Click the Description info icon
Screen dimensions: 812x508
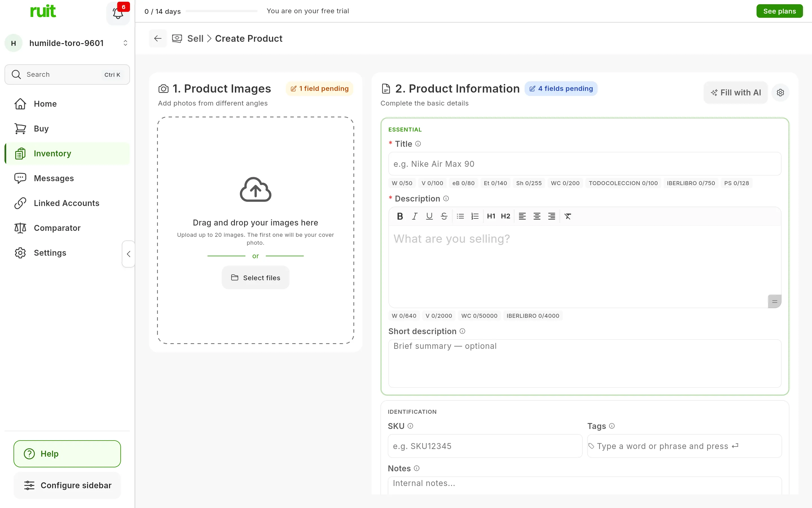pyautogui.click(x=446, y=199)
